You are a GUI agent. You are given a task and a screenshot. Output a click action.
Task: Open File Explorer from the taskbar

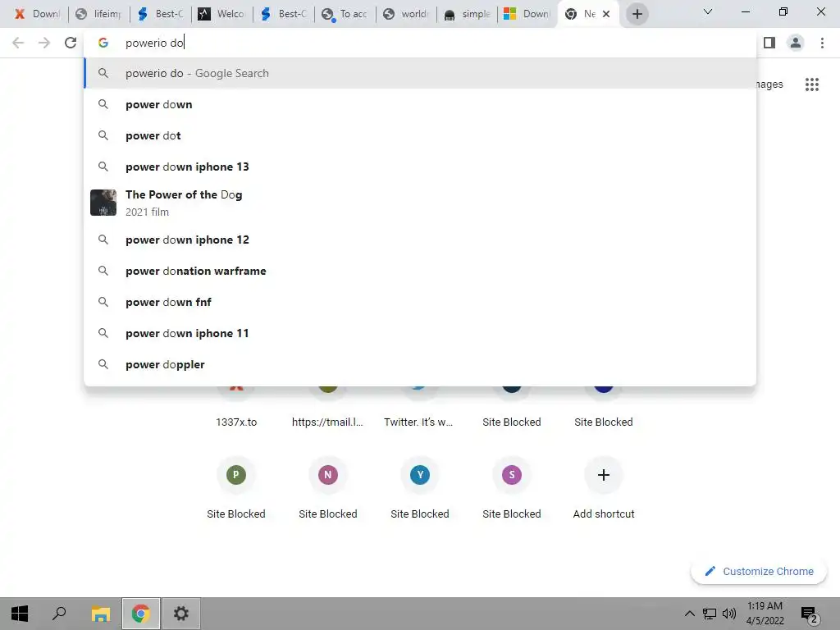pyautogui.click(x=100, y=614)
